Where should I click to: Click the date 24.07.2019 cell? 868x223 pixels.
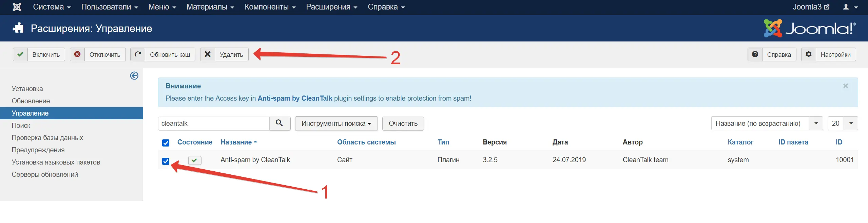[x=569, y=160]
